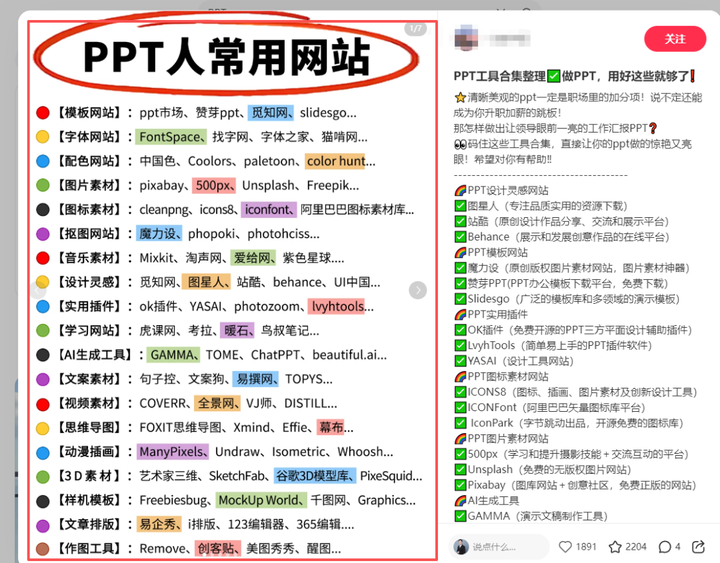This screenshot has height=563, width=720.
Task: Click highlighted text 全景网
Action: tap(217, 403)
